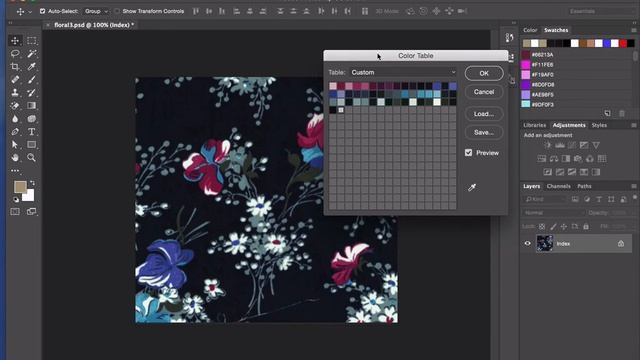Change screen mode from the toolbar
Screen dimensions: 640x360
tap(31, 211)
